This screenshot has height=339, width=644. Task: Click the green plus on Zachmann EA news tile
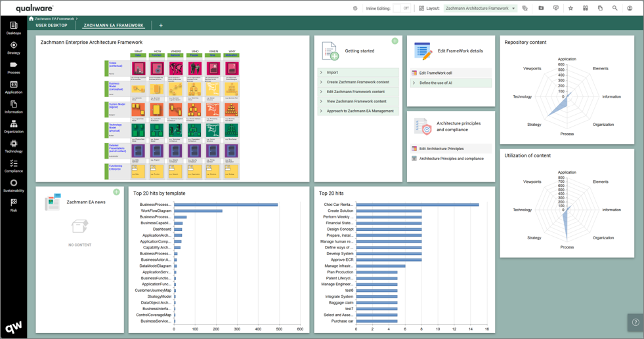tap(117, 192)
